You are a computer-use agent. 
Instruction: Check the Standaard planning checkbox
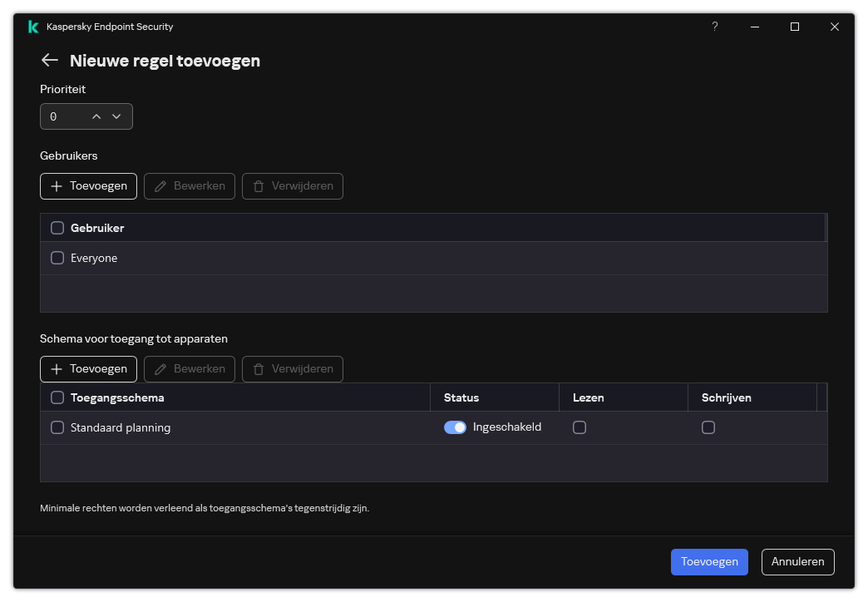click(x=57, y=427)
